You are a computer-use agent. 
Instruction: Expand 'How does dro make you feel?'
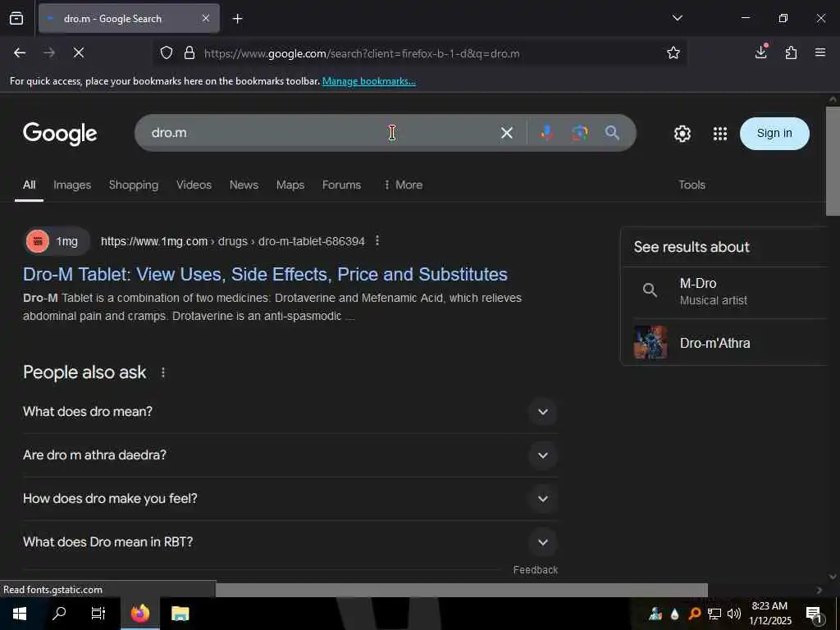click(x=290, y=498)
